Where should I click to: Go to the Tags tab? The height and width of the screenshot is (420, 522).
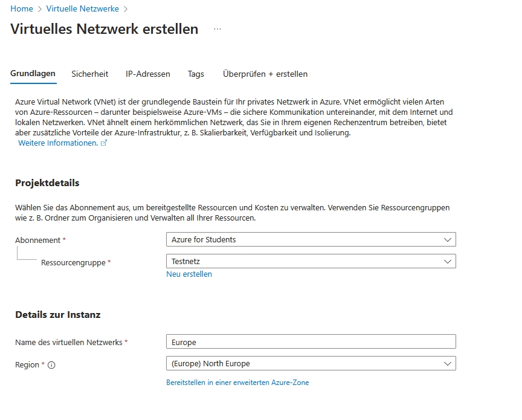coord(196,74)
